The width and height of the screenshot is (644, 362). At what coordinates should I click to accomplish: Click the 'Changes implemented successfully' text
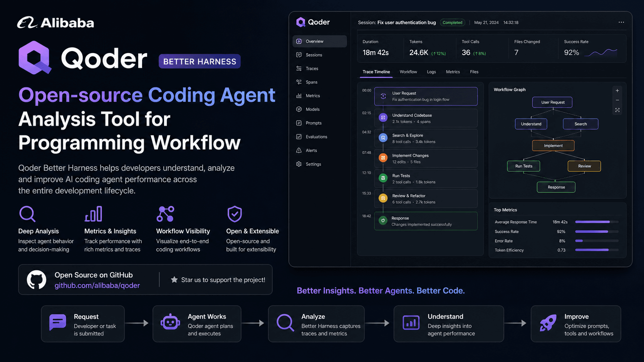pos(421,225)
